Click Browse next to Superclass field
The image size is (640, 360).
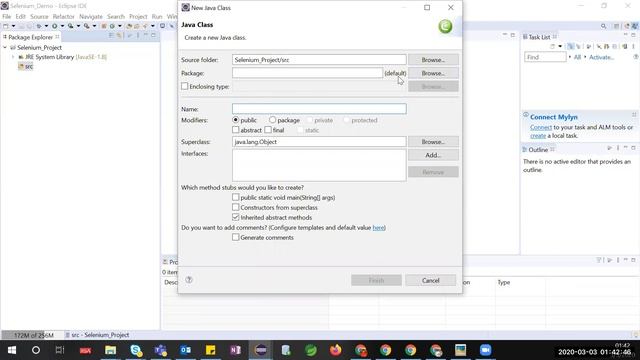point(433,142)
